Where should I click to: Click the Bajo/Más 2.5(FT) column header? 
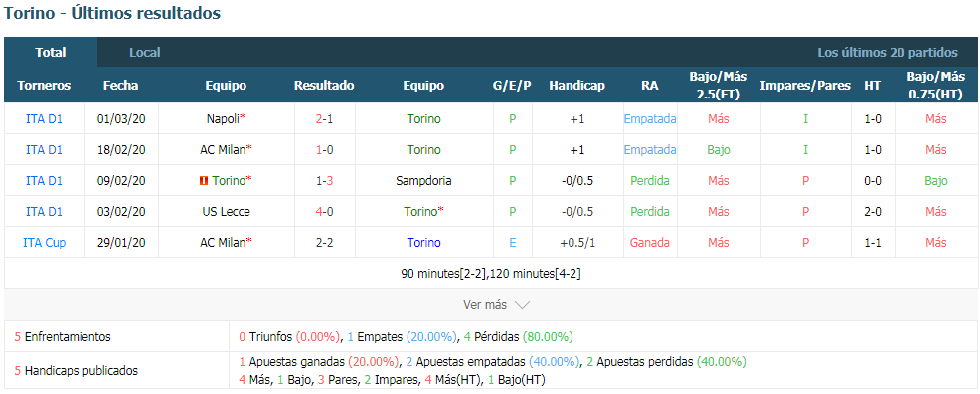pos(719,85)
